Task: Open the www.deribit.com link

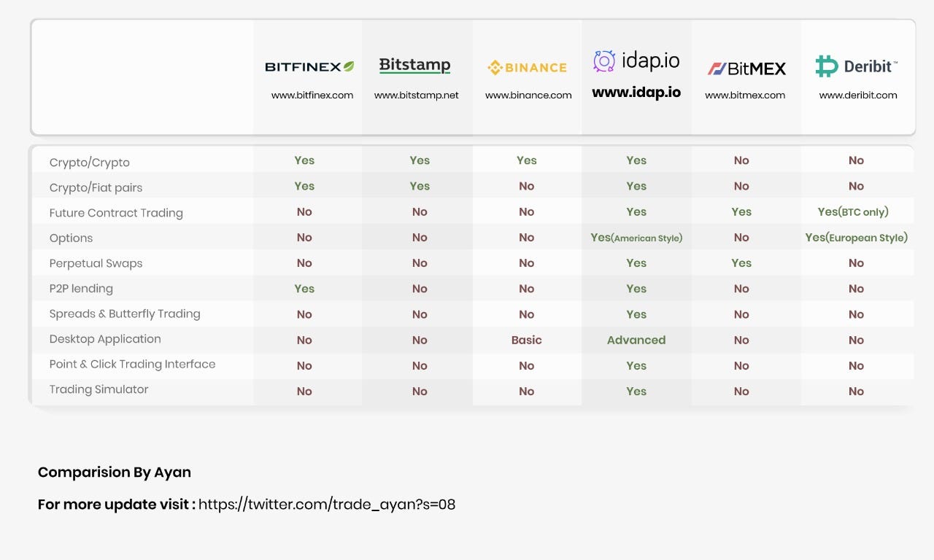Action: [858, 95]
